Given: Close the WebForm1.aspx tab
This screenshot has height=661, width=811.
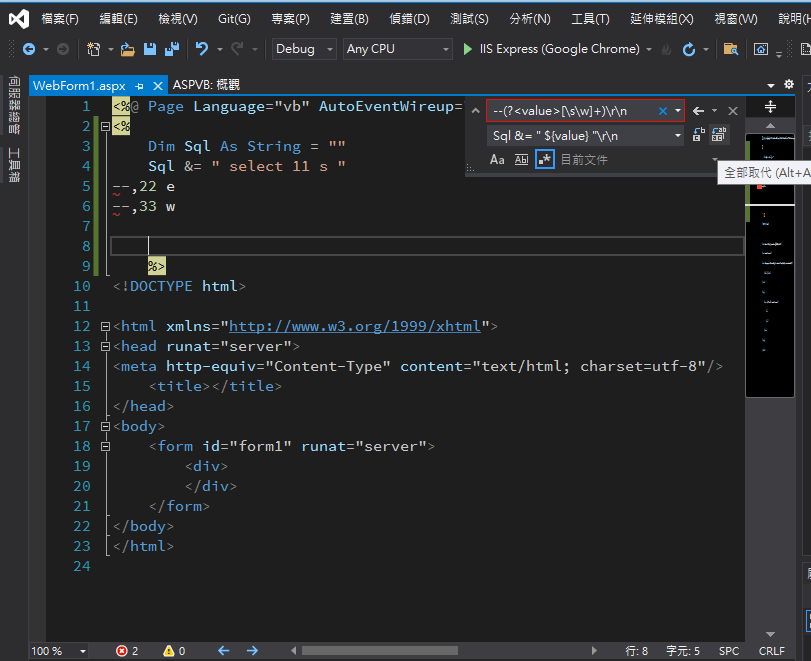Looking at the screenshot, I should [158, 86].
